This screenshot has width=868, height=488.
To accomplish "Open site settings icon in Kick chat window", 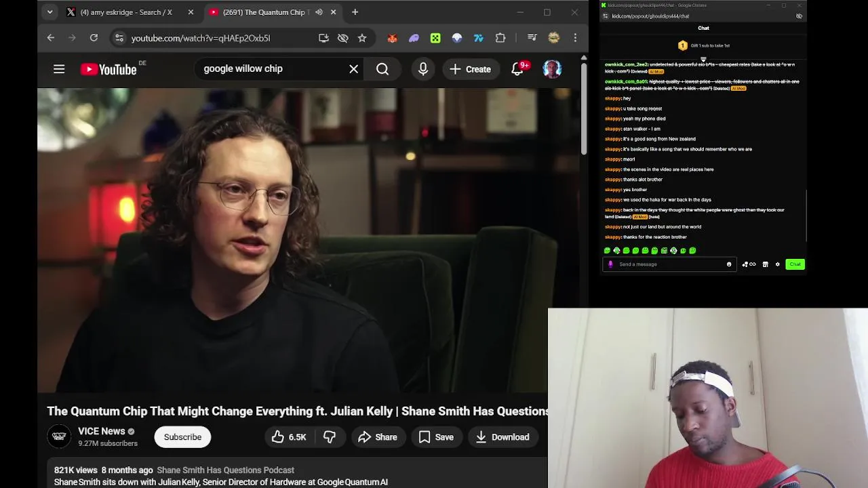I will [x=606, y=16].
